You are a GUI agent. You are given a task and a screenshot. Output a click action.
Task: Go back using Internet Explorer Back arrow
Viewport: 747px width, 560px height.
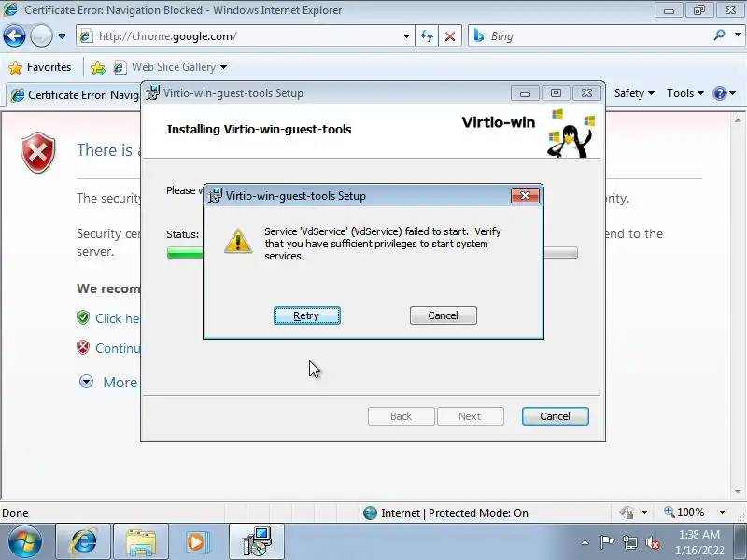14,35
